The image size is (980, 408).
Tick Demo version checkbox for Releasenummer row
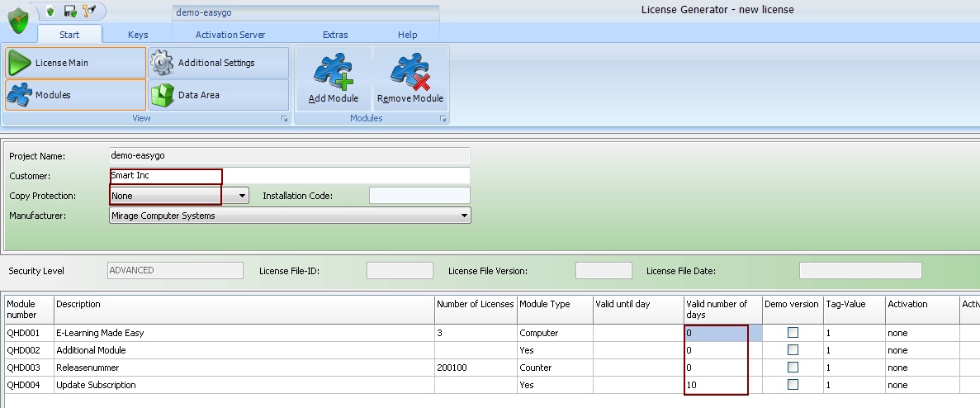[x=793, y=368]
